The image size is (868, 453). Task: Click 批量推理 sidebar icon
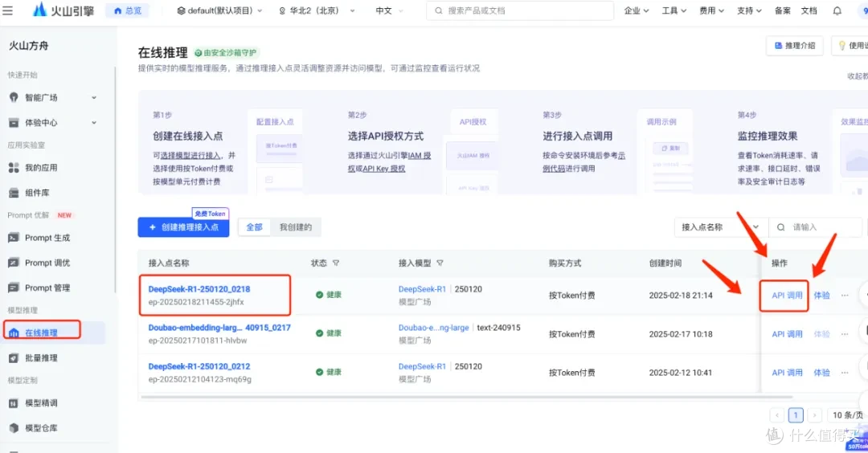[14, 358]
